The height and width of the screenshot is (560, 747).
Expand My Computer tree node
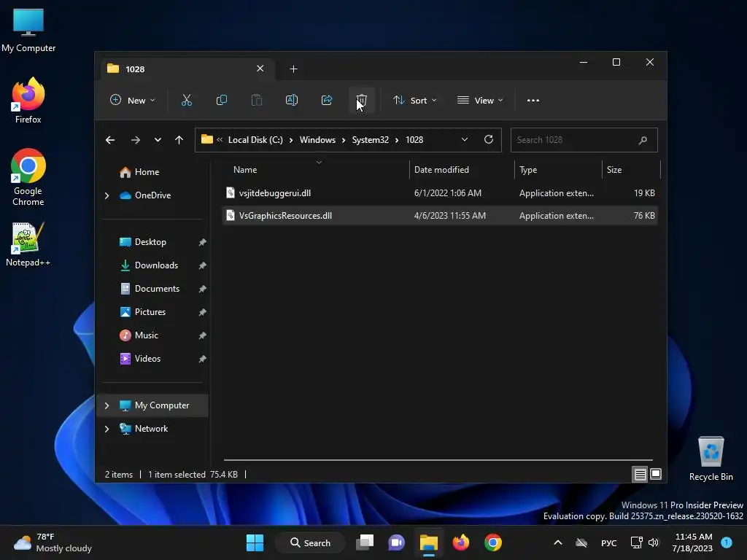click(107, 405)
